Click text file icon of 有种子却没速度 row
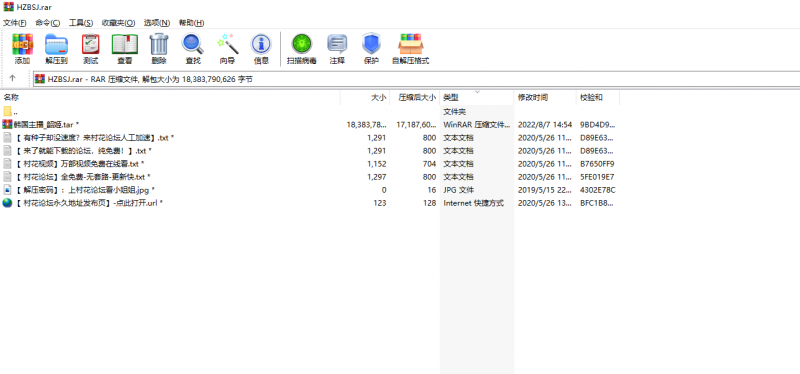 [7, 137]
